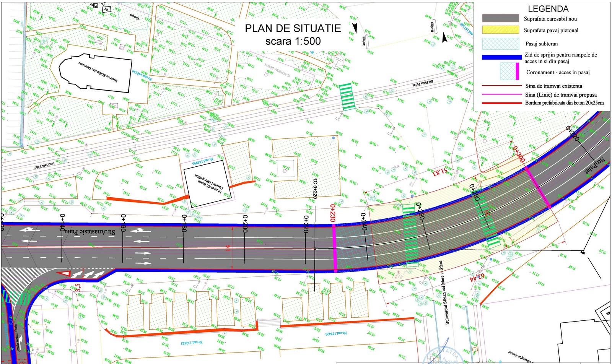Viewport: 612px width, 364px height.
Task: Click the TC 0+220 marker label
Action: coord(315,188)
